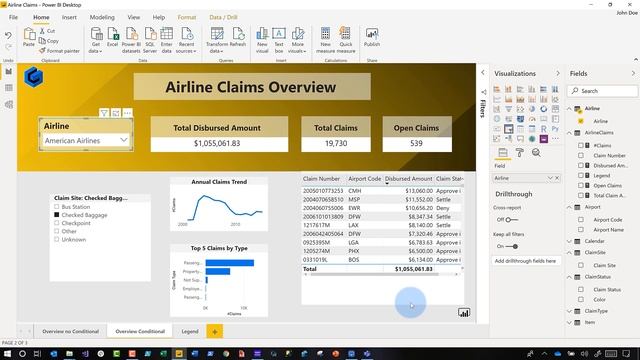Screen dimensions: 640x360
Task: Activate the Format painter
Action: pyautogui.click(x=60, y=51)
